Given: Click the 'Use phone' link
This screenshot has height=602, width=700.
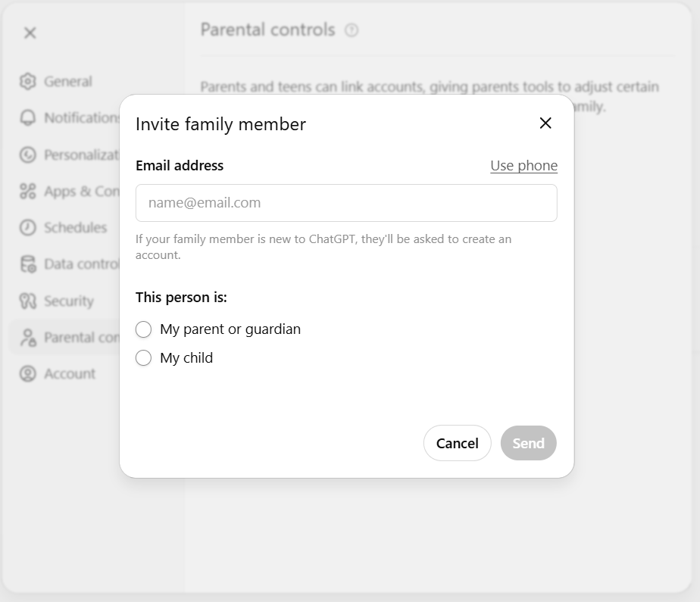Looking at the screenshot, I should click(523, 165).
